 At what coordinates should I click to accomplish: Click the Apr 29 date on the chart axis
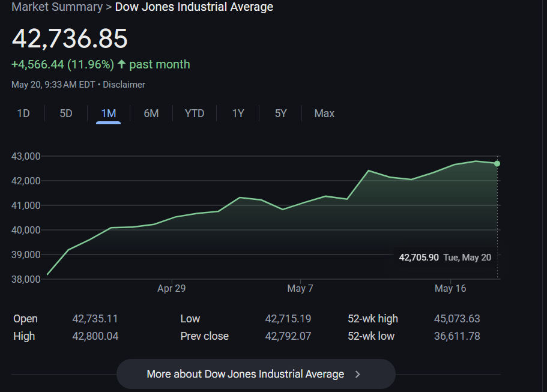(x=172, y=289)
